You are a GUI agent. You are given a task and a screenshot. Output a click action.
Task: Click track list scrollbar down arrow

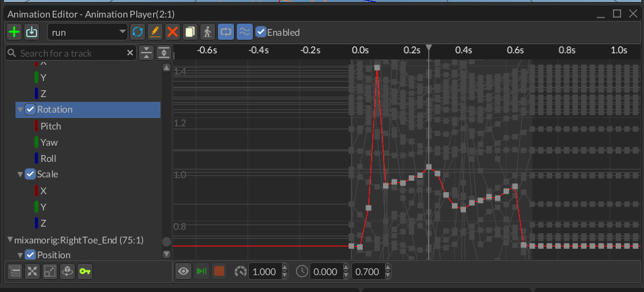[167, 255]
